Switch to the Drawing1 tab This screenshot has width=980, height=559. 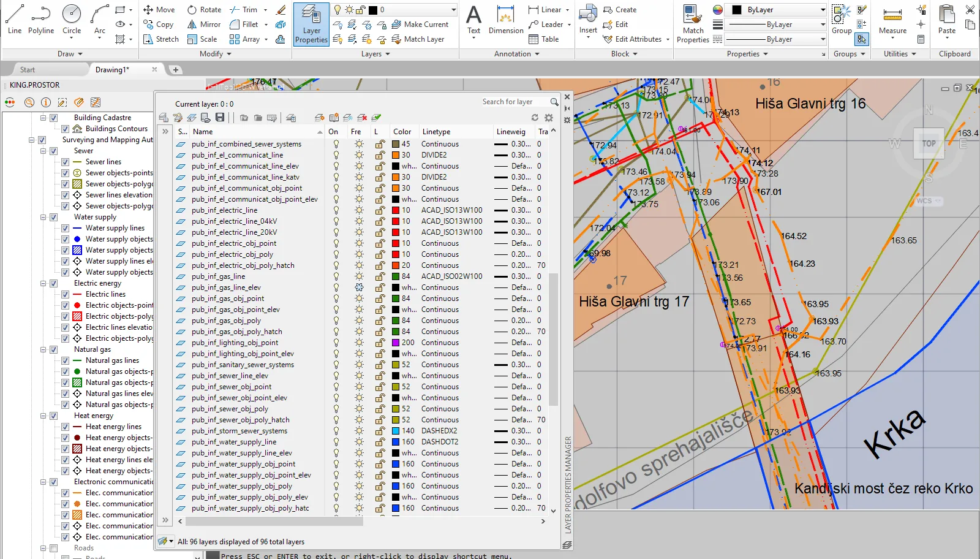point(112,70)
